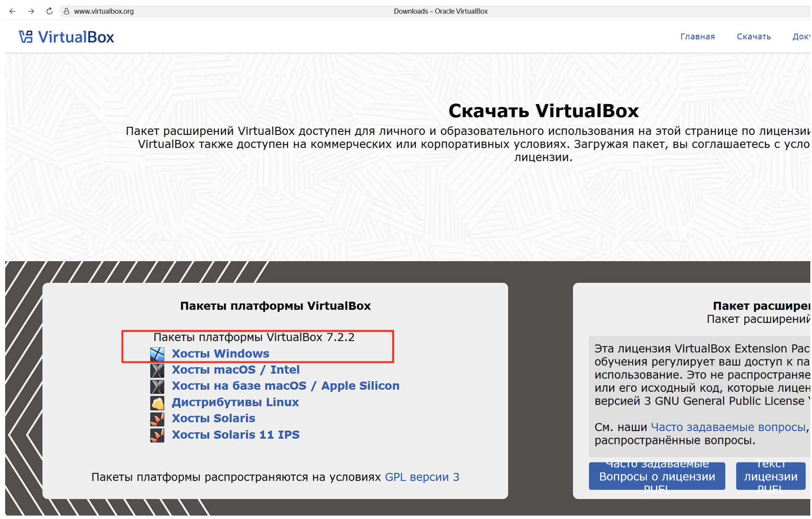Image resolution: width=812 pixels, height=519 pixels.
Task: Open the Дистрибутивы Linux link
Action: click(x=235, y=402)
